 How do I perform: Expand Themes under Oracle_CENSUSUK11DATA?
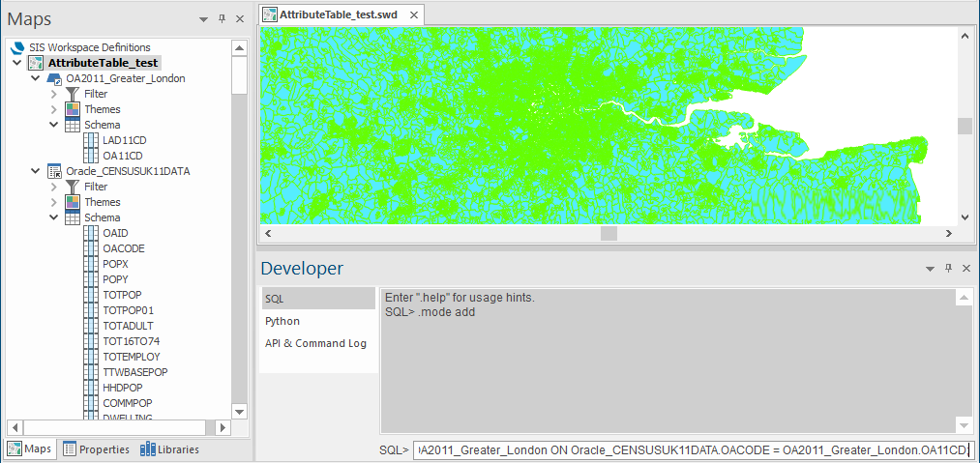[54, 202]
